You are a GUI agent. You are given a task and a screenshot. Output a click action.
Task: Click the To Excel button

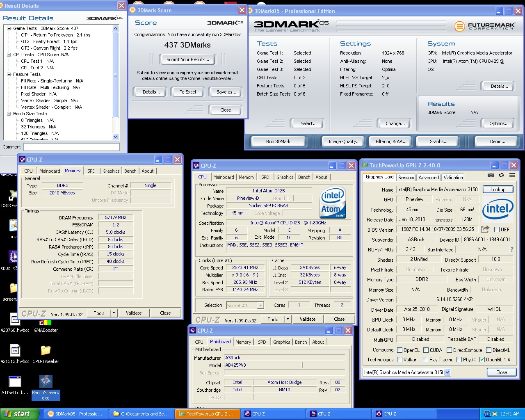[188, 92]
